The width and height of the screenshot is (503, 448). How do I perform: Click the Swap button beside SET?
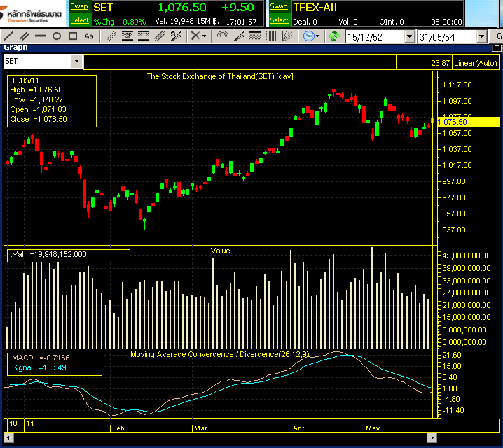click(79, 6)
